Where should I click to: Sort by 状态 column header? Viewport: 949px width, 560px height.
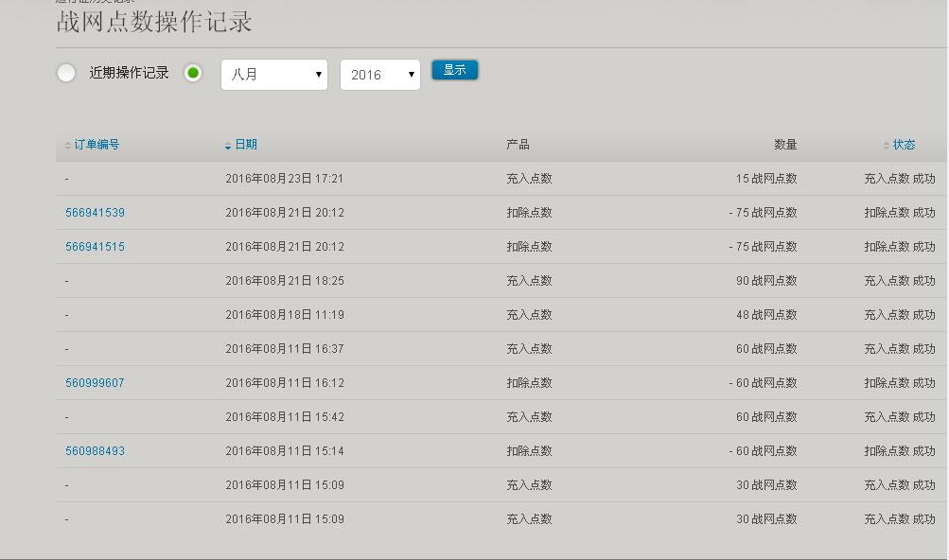pyautogui.click(x=904, y=145)
